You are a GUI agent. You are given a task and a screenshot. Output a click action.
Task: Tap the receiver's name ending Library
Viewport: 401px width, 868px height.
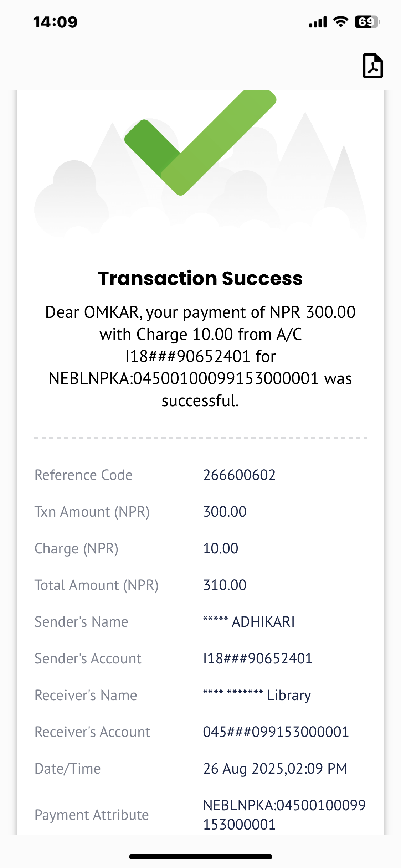(257, 695)
